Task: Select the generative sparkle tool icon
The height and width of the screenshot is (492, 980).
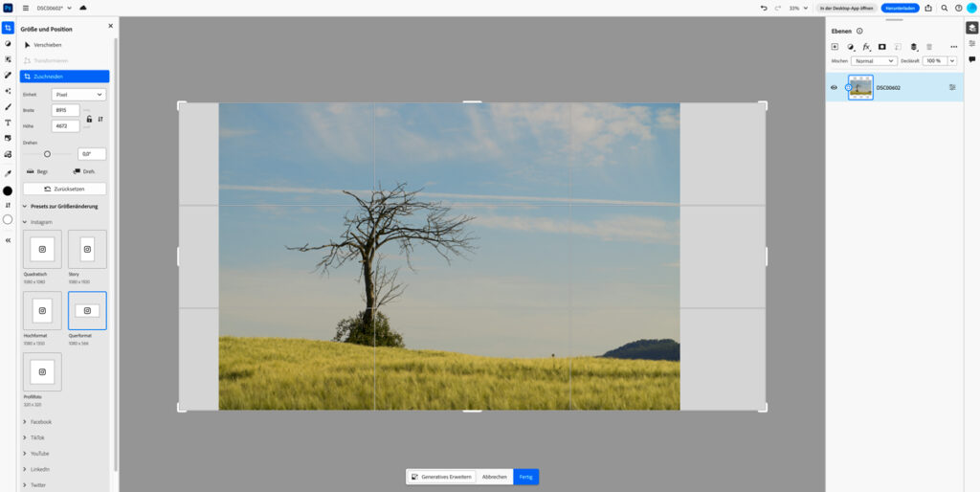Action: pos(8,91)
